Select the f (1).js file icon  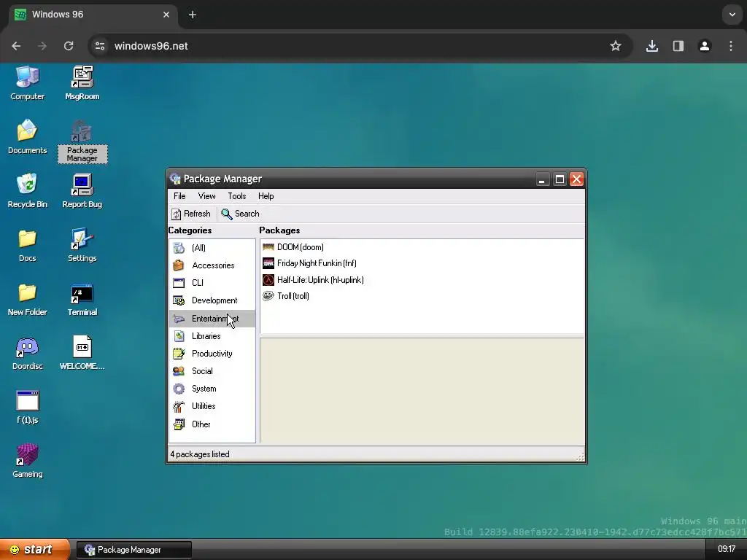[x=27, y=407]
